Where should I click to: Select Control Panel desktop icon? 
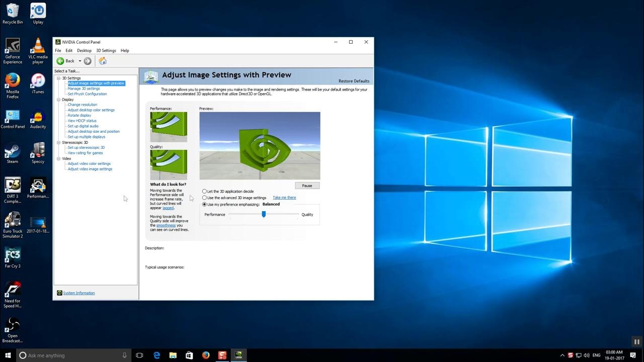point(13,118)
